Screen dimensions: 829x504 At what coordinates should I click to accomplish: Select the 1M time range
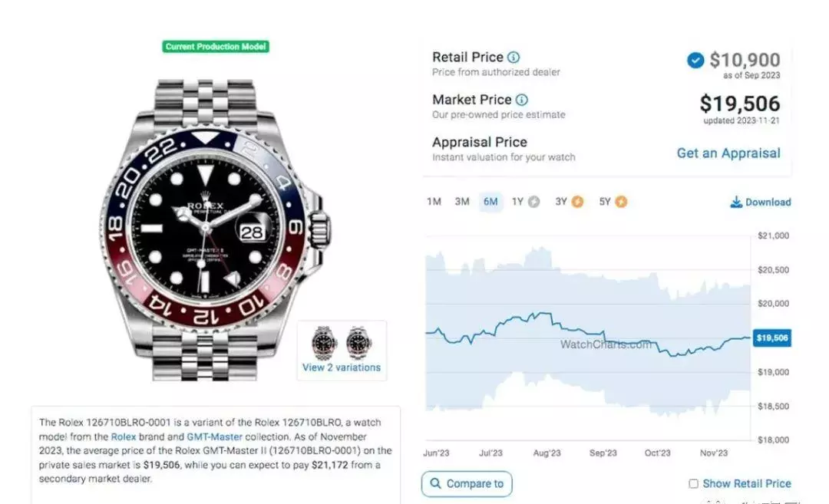434,202
